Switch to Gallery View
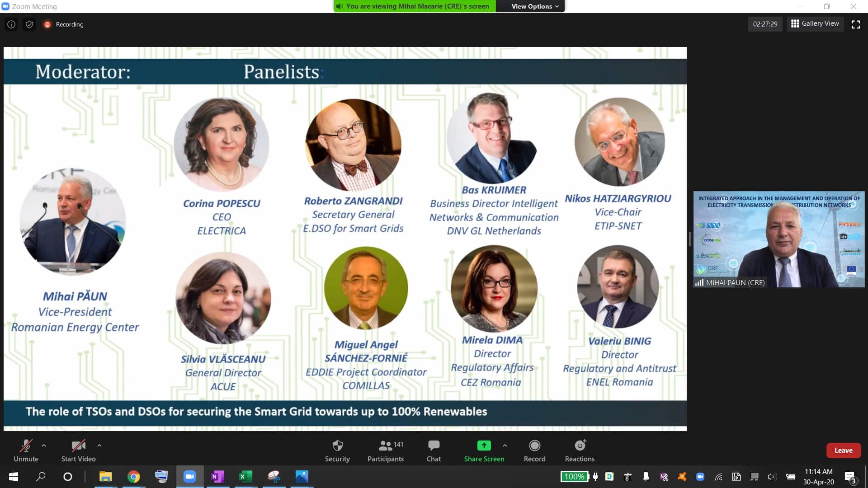Viewport: 868px width, 488px height. (x=815, y=23)
